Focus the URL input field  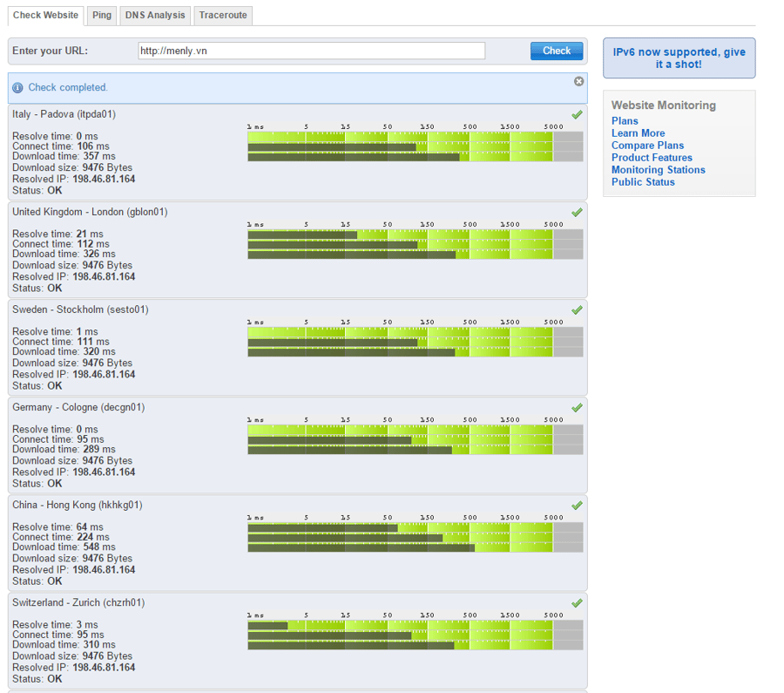(312, 51)
